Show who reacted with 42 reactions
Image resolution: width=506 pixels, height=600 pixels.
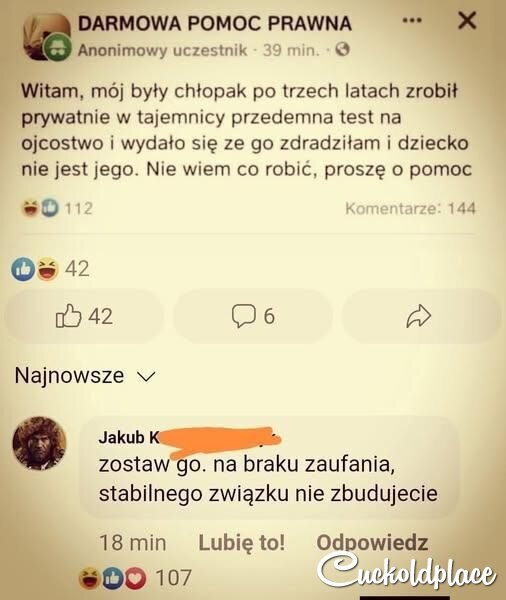point(50,269)
